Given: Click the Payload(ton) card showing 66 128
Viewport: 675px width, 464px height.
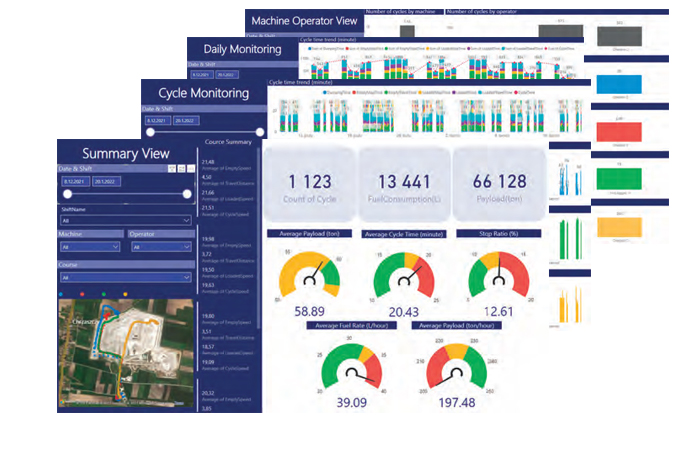Looking at the screenshot, I should [x=499, y=186].
